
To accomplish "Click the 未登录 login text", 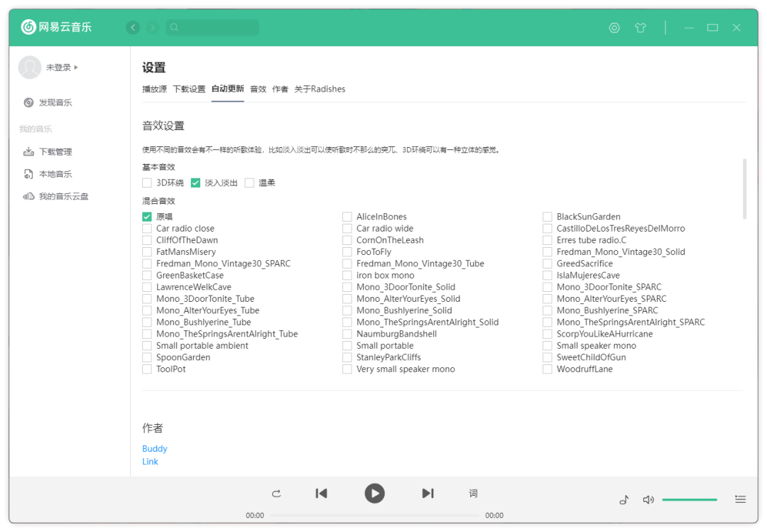I will pyautogui.click(x=59, y=67).
